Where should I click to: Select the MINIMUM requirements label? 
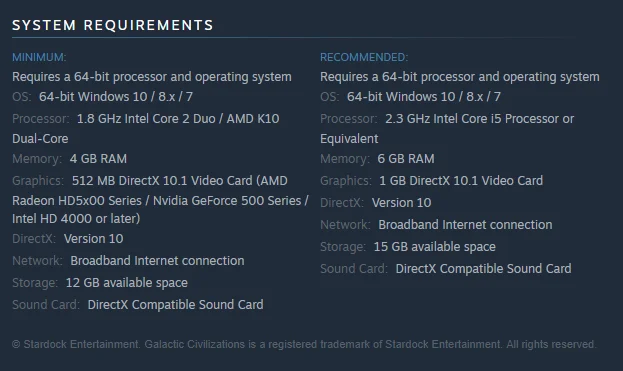pyautogui.click(x=39, y=57)
